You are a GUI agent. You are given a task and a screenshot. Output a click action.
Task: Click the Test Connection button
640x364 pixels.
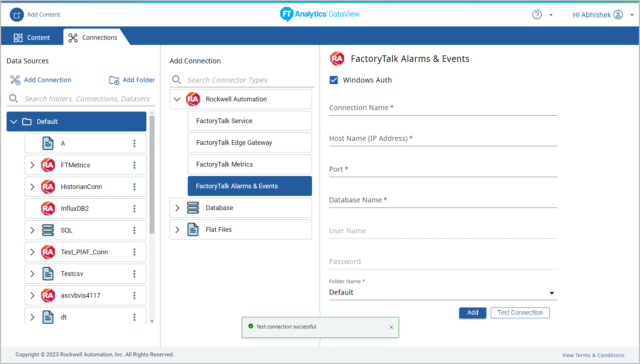click(520, 313)
